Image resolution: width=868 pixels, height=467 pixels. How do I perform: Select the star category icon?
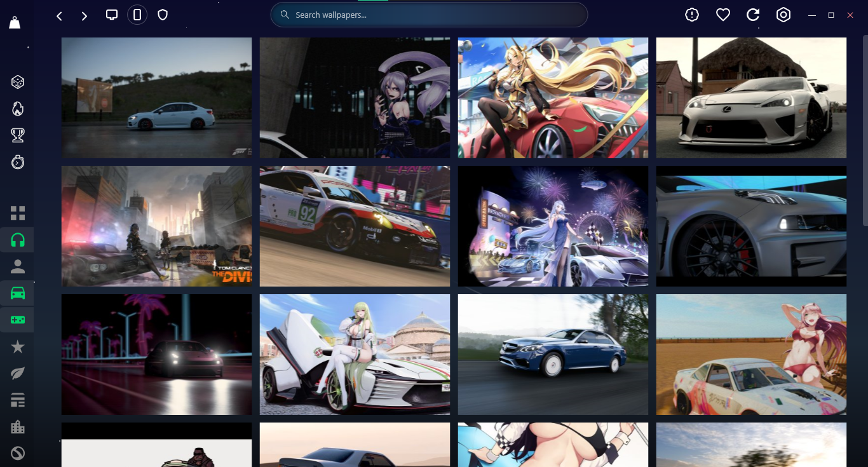click(18, 346)
